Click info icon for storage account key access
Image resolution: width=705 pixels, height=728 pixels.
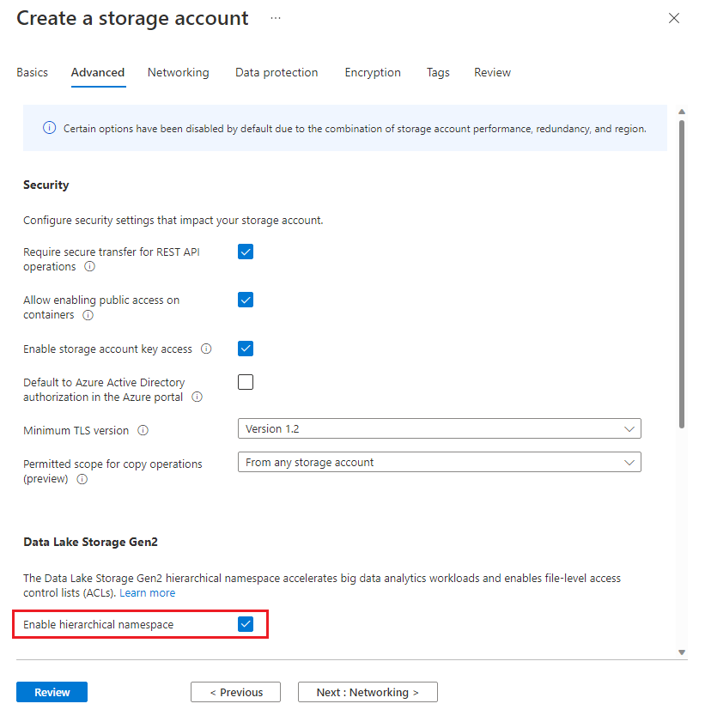pos(206,349)
